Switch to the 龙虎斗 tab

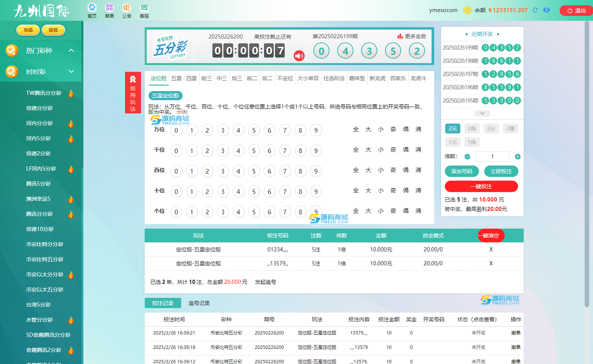coord(418,78)
